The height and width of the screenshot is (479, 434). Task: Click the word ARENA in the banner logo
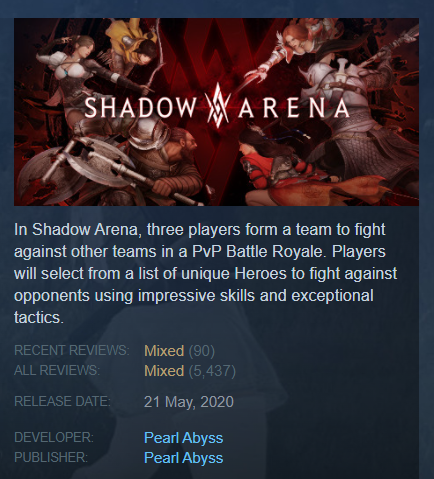[294, 108]
